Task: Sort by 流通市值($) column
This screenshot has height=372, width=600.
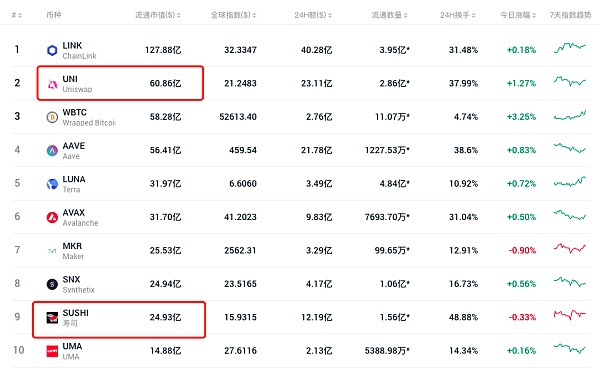Action: click(x=158, y=15)
